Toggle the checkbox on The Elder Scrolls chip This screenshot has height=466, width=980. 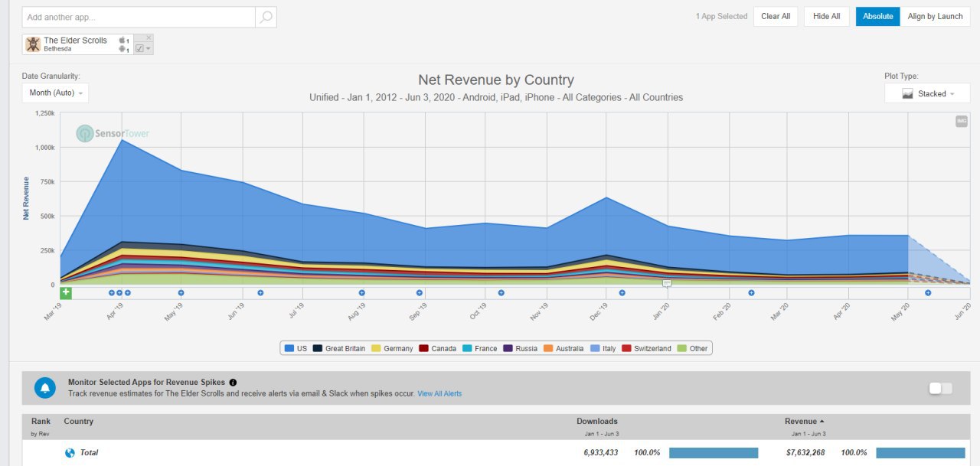pos(139,48)
